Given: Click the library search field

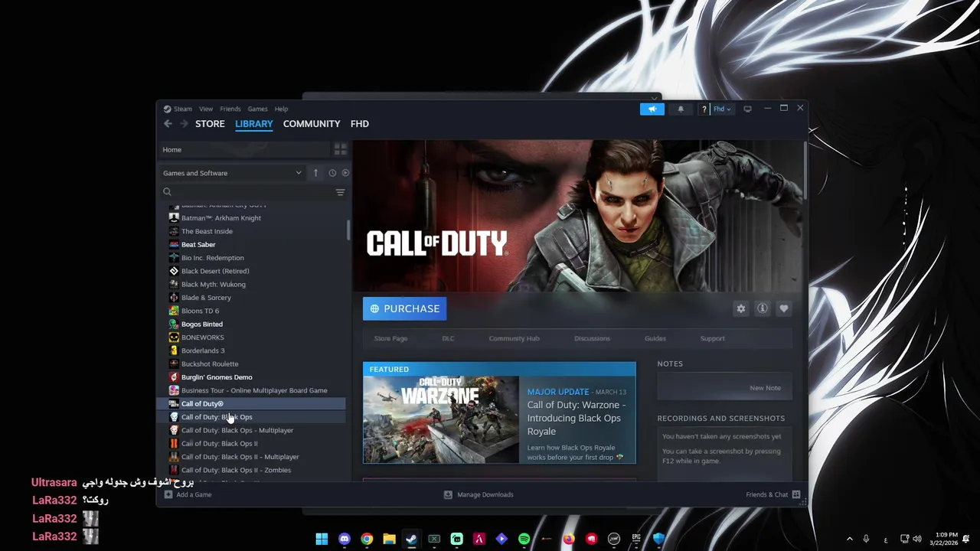Looking at the screenshot, I should (x=247, y=192).
